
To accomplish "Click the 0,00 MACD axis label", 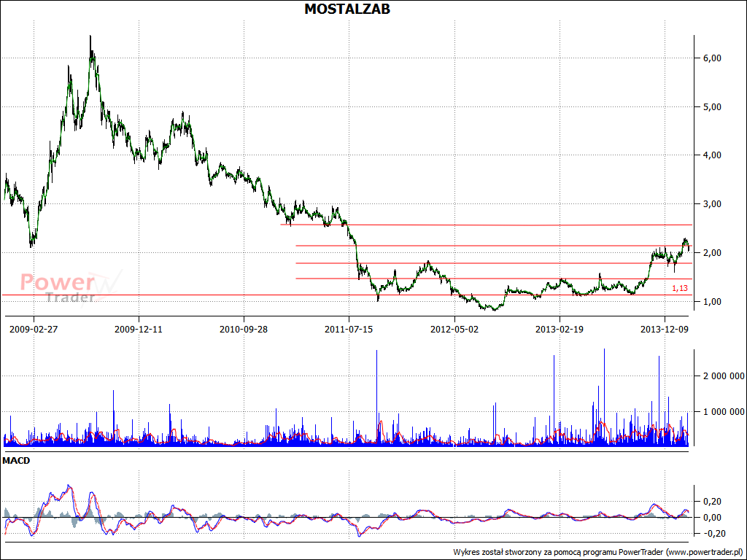I will coord(712,518).
